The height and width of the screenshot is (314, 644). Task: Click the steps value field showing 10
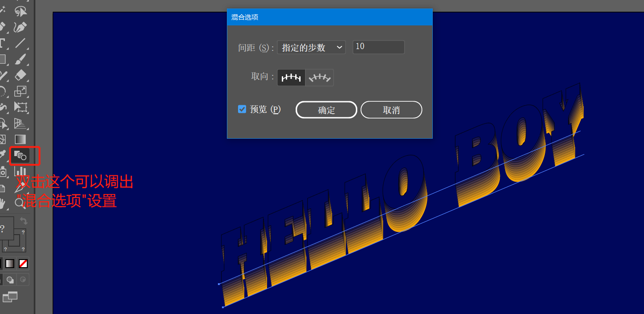tap(379, 47)
